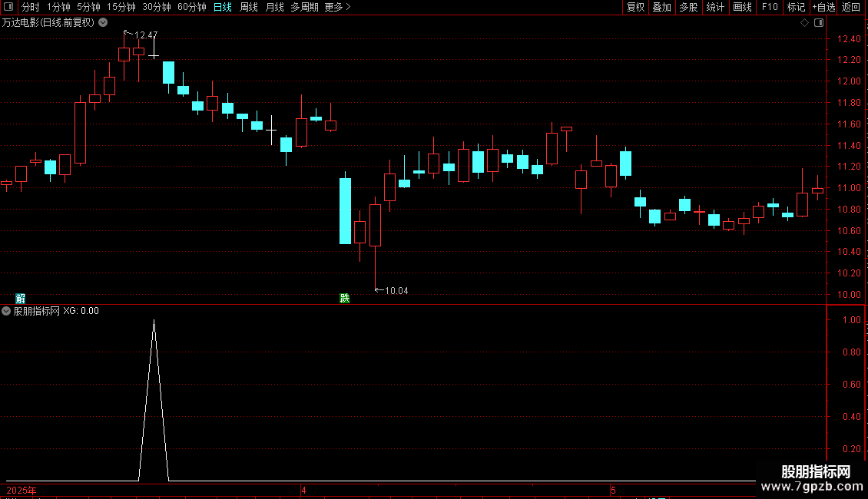Activate 画线 drawing tools
This screenshot has height=499, width=868.
742,7
